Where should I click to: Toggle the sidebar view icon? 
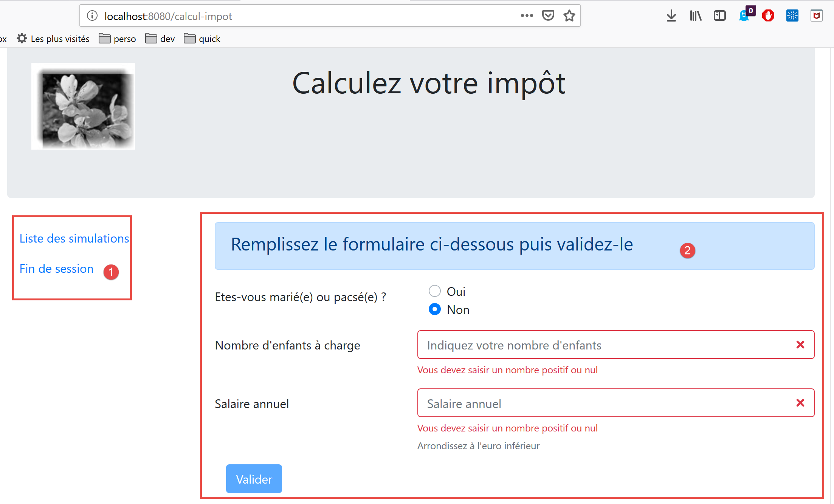719,16
